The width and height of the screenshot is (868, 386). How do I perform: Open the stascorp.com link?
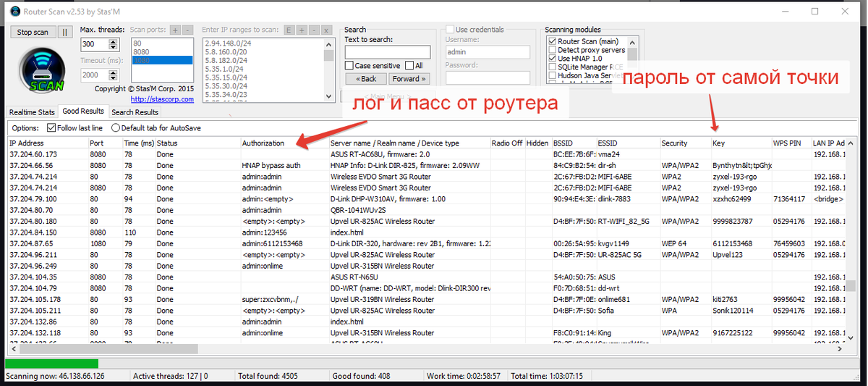163,99
